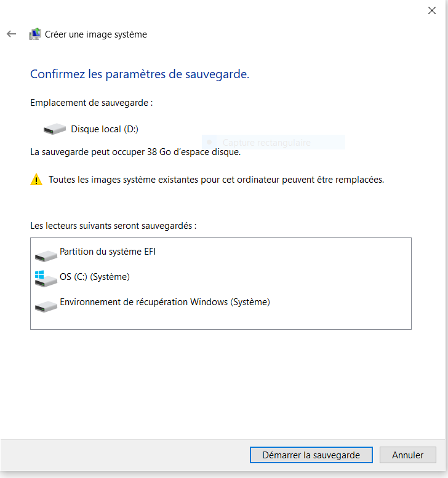The image size is (448, 478).
Task: Click the system image wizard icon
Action: click(x=35, y=34)
